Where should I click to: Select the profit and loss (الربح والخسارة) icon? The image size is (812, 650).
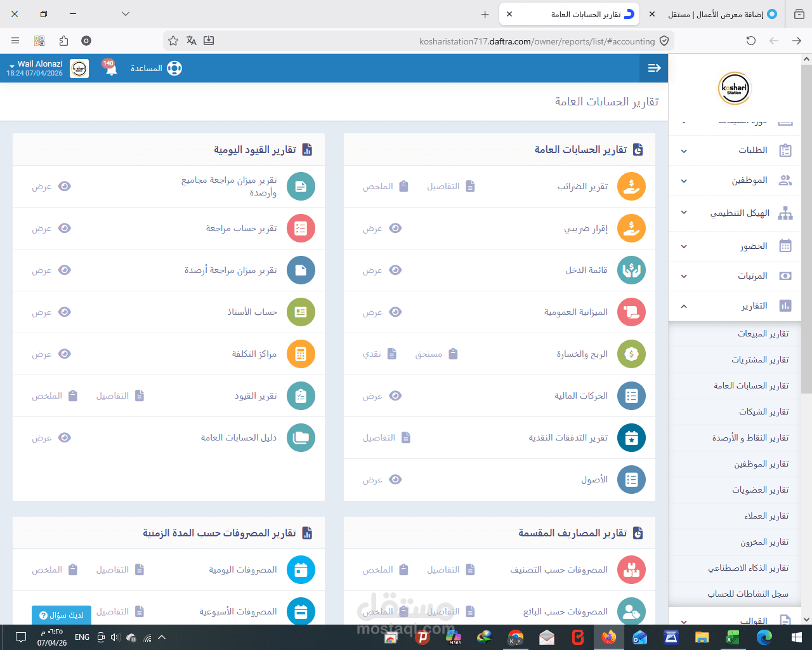(x=631, y=354)
